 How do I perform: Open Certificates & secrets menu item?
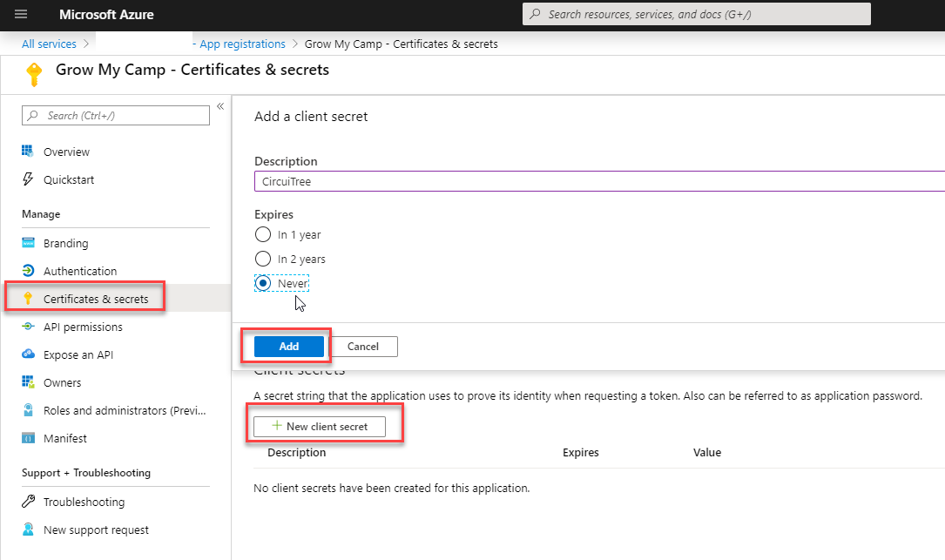(x=96, y=299)
